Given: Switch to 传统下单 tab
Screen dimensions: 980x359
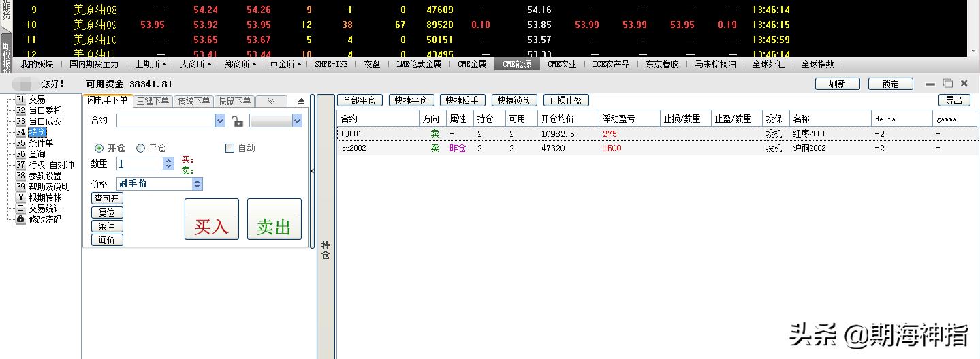Looking at the screenshot, I should click(193, 101).
